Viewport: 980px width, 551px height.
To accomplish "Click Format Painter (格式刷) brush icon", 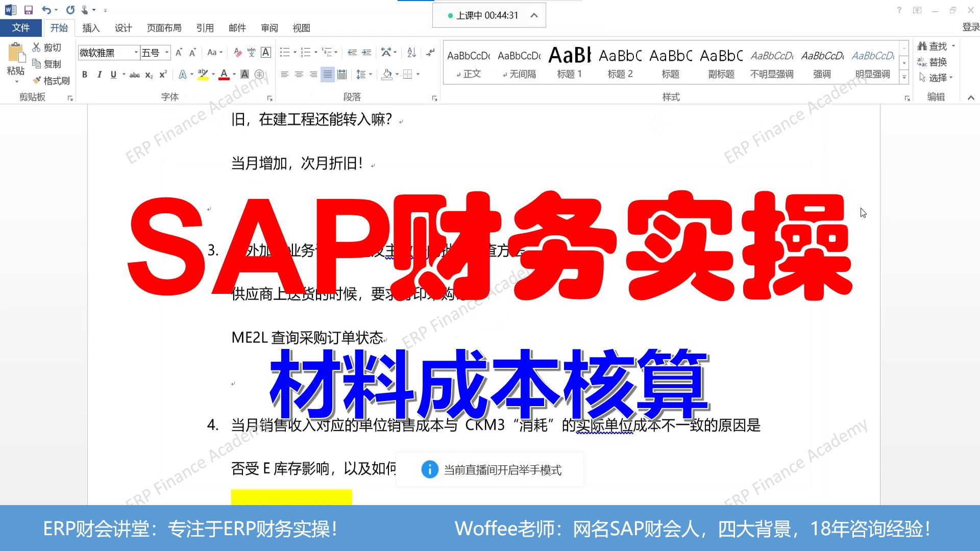I will (36, 80).
